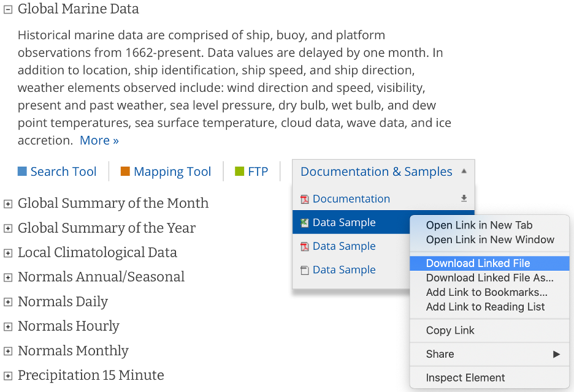Viewport: 574px width, 392px height.
Task: Open the More » link
Action: [x=99, y=140]
